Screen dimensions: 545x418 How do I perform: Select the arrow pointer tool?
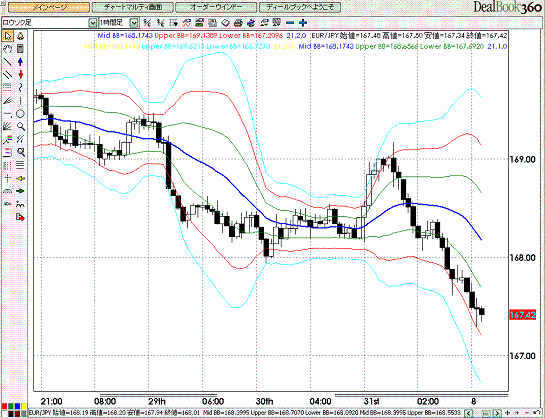point(8,36)
